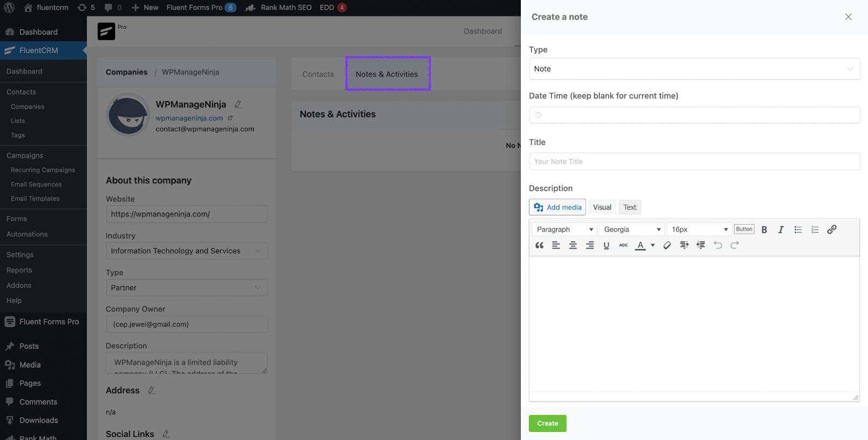
Task: Open Georgia font family dropdown
Action: (x=632, y=229)
